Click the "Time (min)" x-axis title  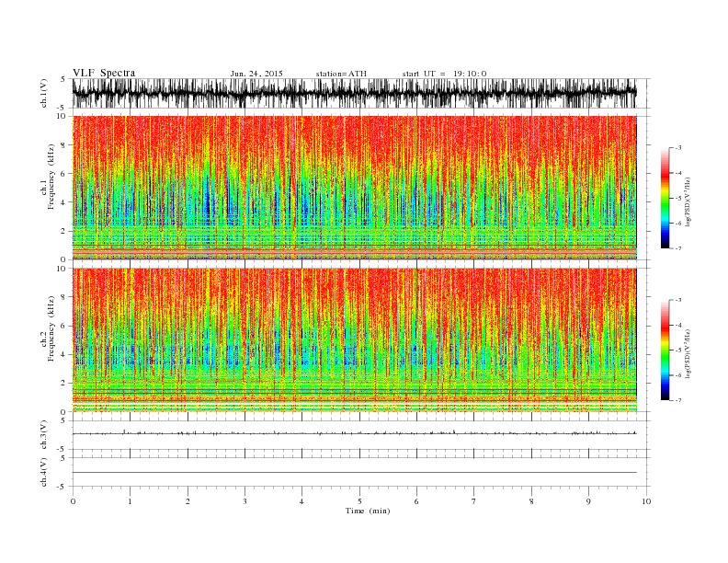368,511
